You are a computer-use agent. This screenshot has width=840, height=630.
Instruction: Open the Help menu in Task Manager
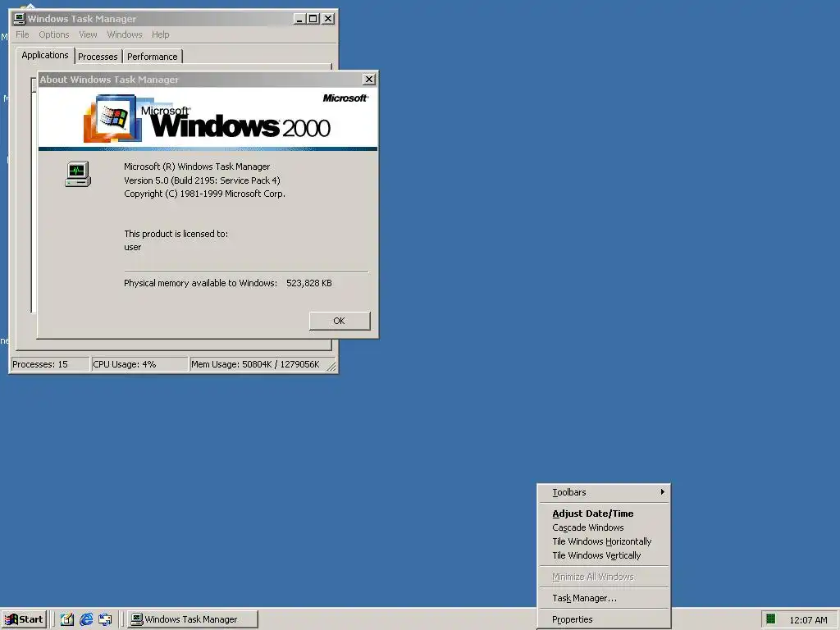pos(160,34)
